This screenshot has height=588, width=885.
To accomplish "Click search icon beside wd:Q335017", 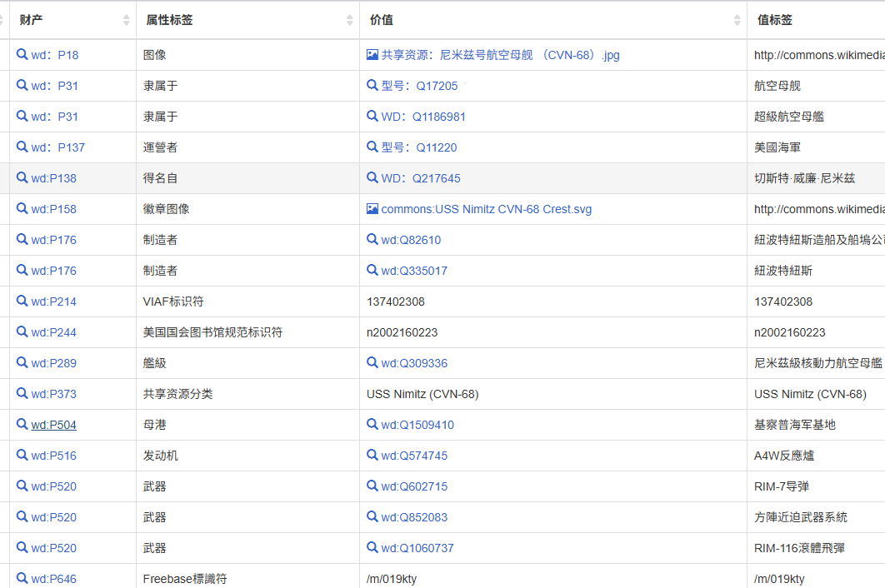I will 372,270.
